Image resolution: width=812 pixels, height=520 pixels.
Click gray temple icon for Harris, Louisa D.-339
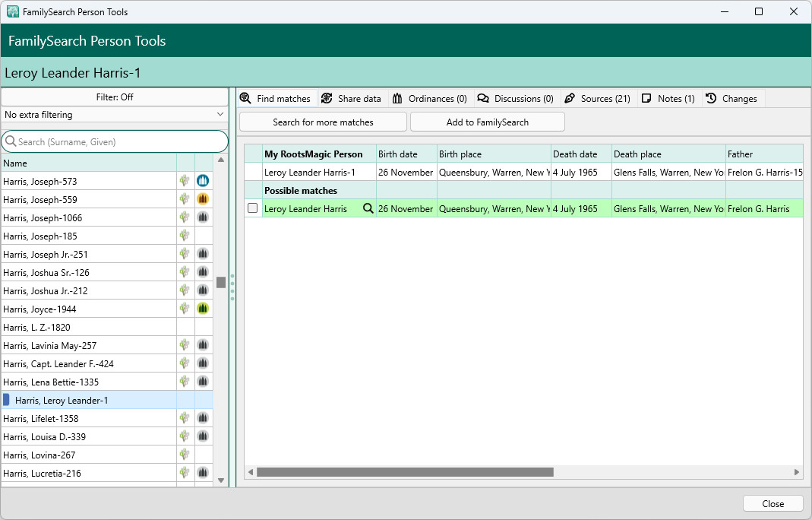[x=203, y=436]
